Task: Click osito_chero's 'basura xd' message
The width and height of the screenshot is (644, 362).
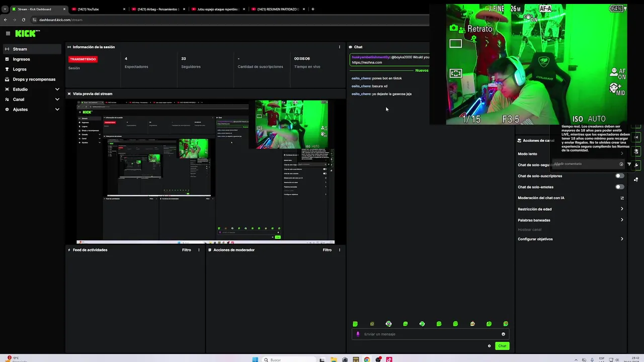Action: point(369,86)
